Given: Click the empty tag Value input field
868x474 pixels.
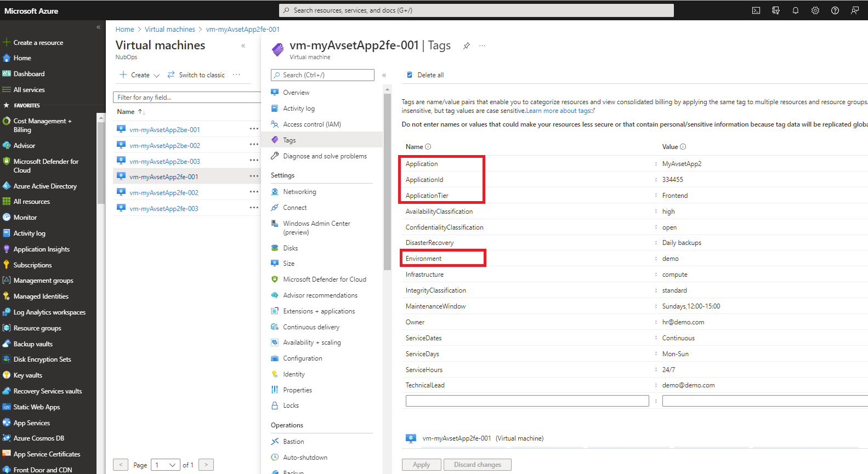Looking at the screenshot, I should tap(765, 401).
